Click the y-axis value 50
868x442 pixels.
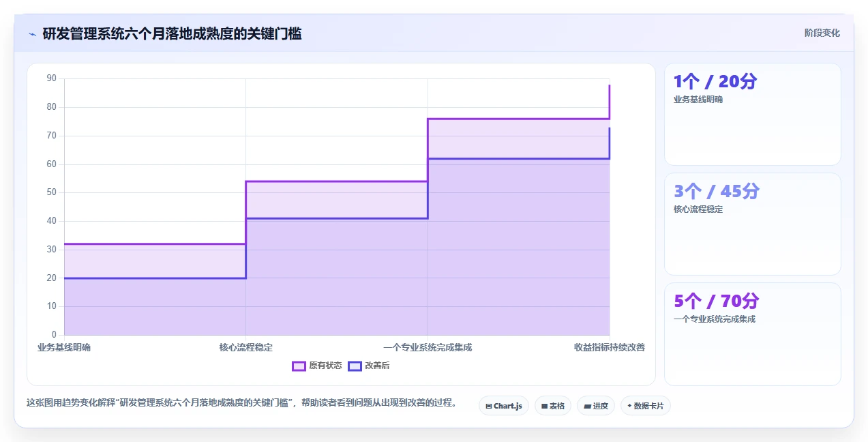pyautogui.click(x=52, y=192)
